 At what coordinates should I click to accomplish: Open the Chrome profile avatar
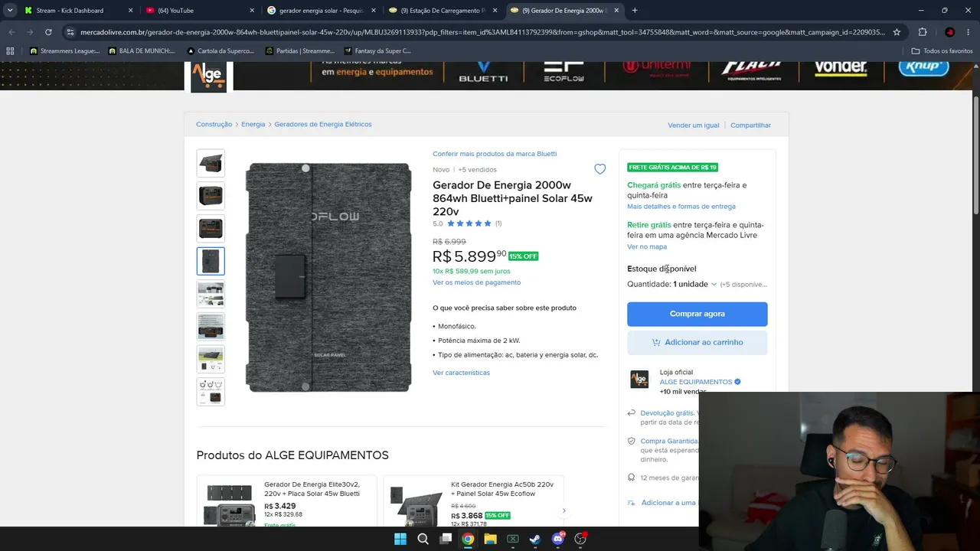click(x=949, y=32)
